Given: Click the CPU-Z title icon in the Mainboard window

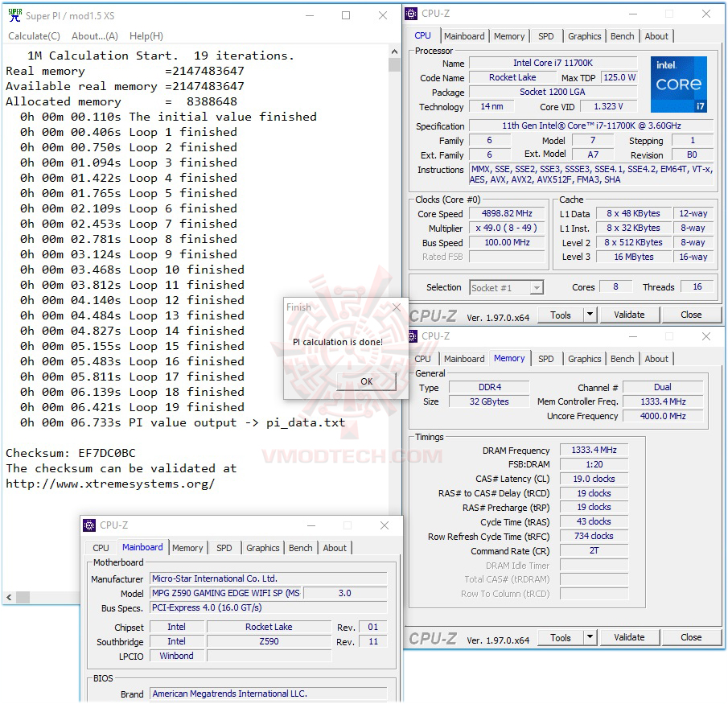Looking at the screenshot, I should click(89, 525).
